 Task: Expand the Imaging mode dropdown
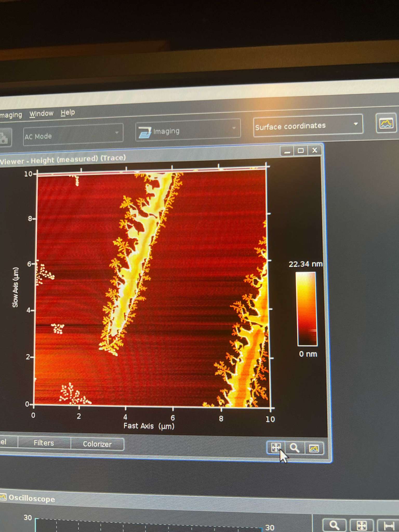[x=188, y=130]
